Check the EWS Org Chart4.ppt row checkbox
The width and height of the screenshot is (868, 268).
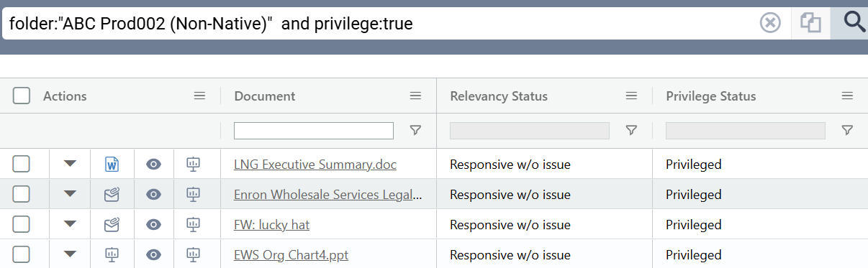(x=22, y=254)
